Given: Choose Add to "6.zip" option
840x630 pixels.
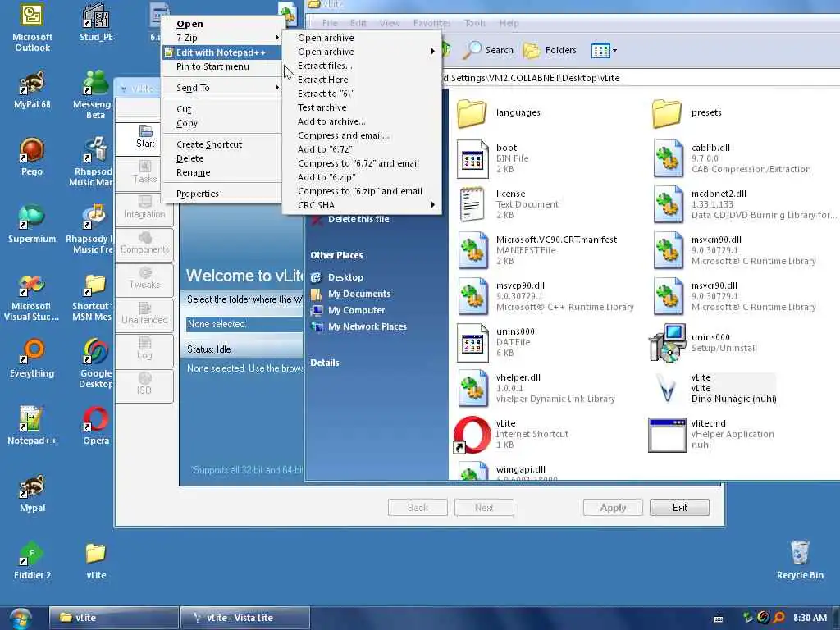Looking at the screenshot, I should pyautogui.click(x=362, y=177).
